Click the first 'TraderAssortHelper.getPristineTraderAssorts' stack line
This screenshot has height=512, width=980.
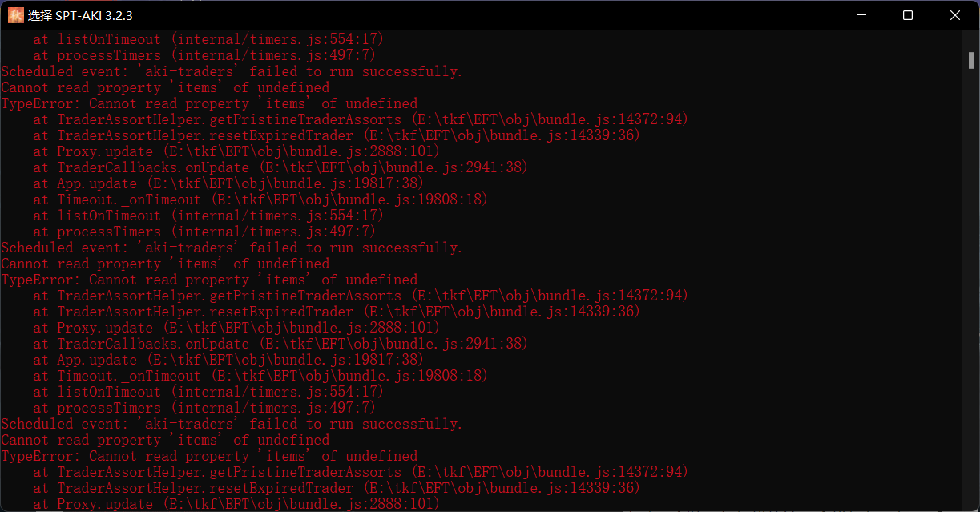(x=361, y=119)
